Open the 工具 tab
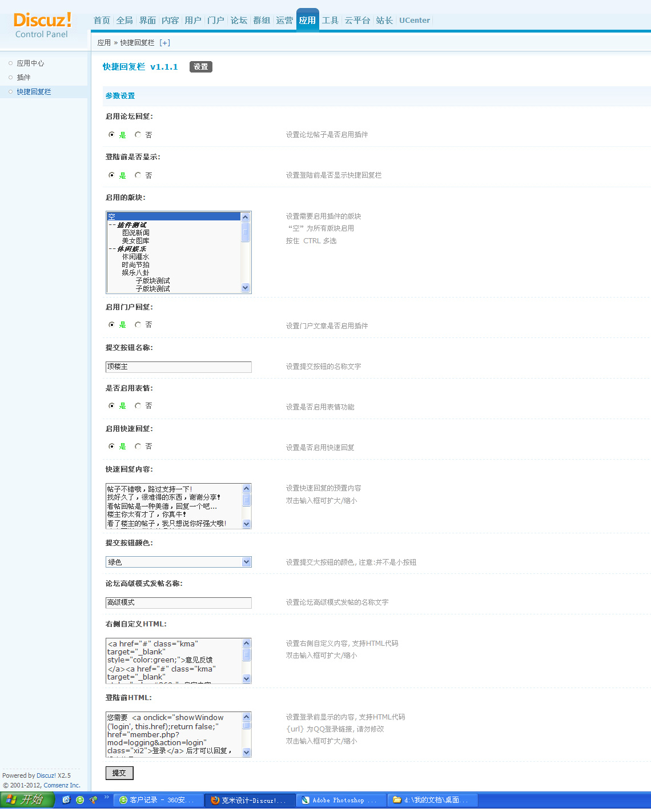This screenshot has height=812, width=651. pyautogui.click(x=330, y=21)
